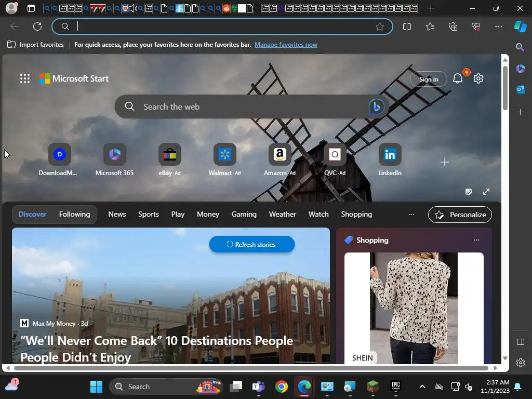
Task: Open the Copilot icon in top corner
Action: point(520,26)
